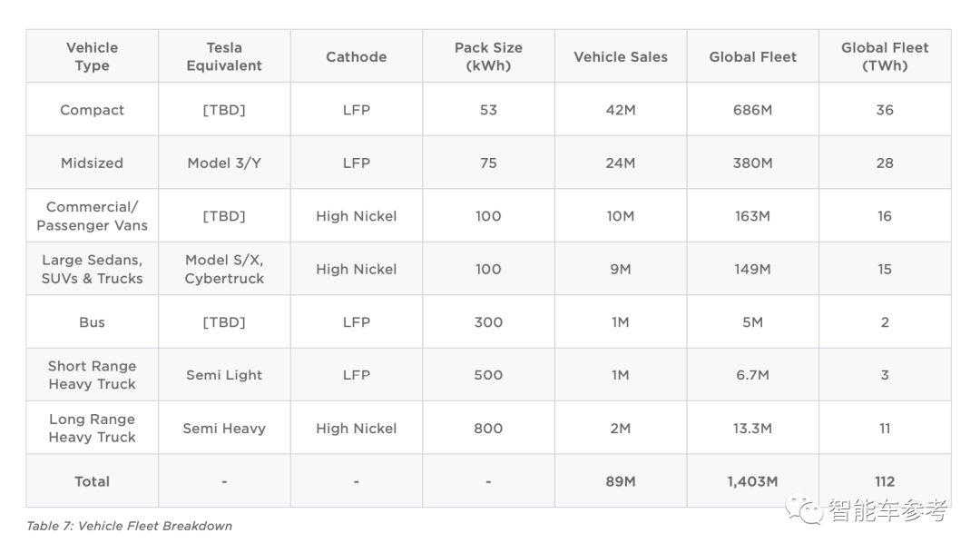This screenshot has width=980, height=553.
Task: Click the Model S/X, Cybertruck cell
Action: tap(224, 269)
